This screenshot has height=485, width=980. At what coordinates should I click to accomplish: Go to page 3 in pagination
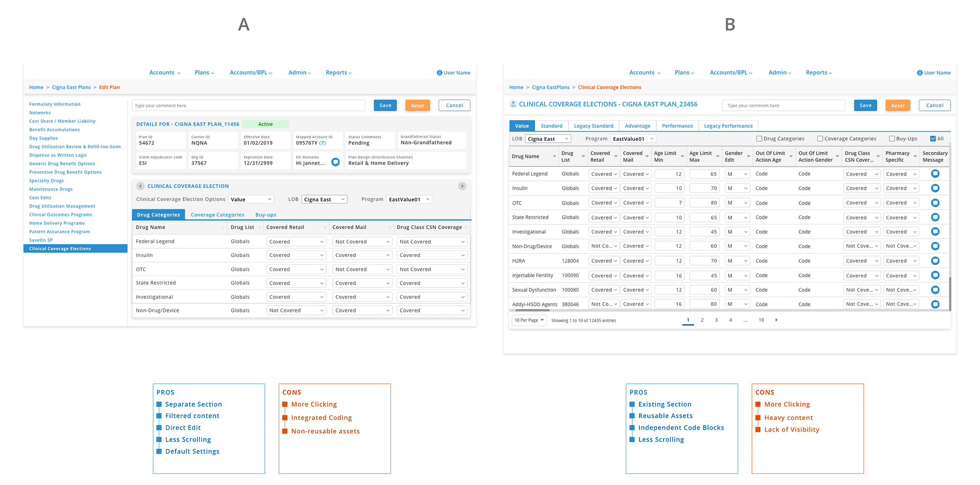716,320
